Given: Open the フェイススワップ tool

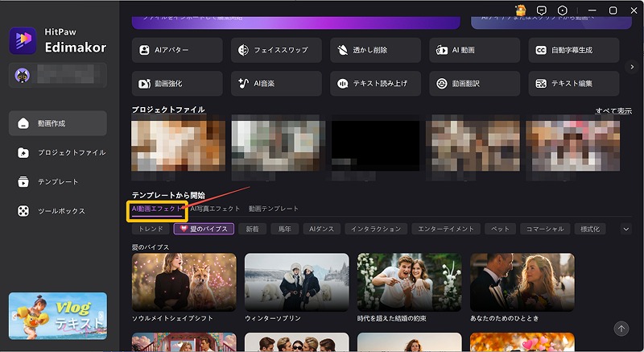Looking at the screenshot, I should [276, 50].
